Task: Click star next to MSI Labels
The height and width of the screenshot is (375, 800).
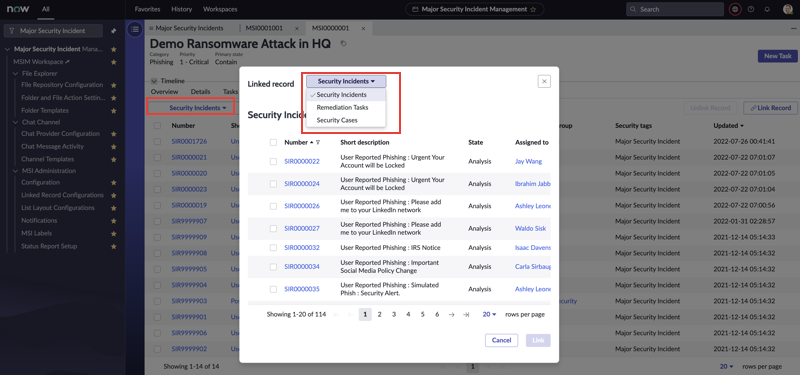Action: pyautogui.click(x=114, y=234)
